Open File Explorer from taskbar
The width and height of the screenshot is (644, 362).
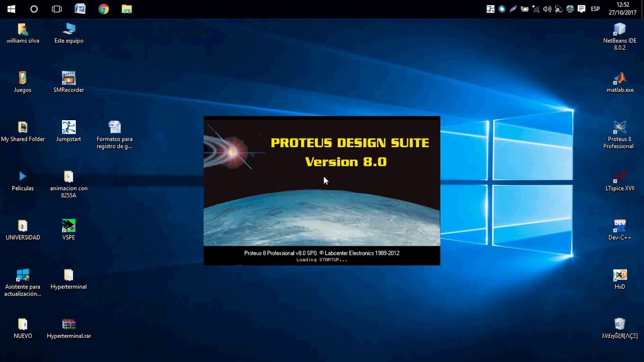(x=127, y=9)
